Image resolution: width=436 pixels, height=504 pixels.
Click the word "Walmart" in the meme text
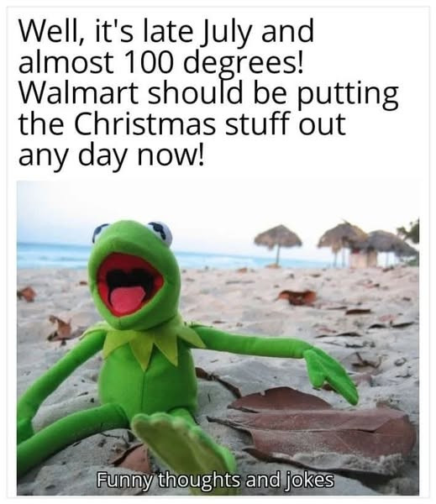[x=79, y=93]
